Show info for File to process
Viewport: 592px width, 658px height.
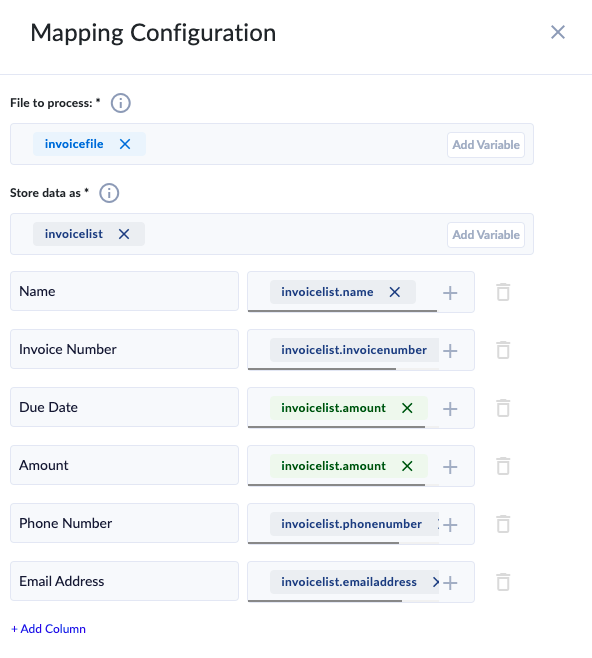pos(120,103)
